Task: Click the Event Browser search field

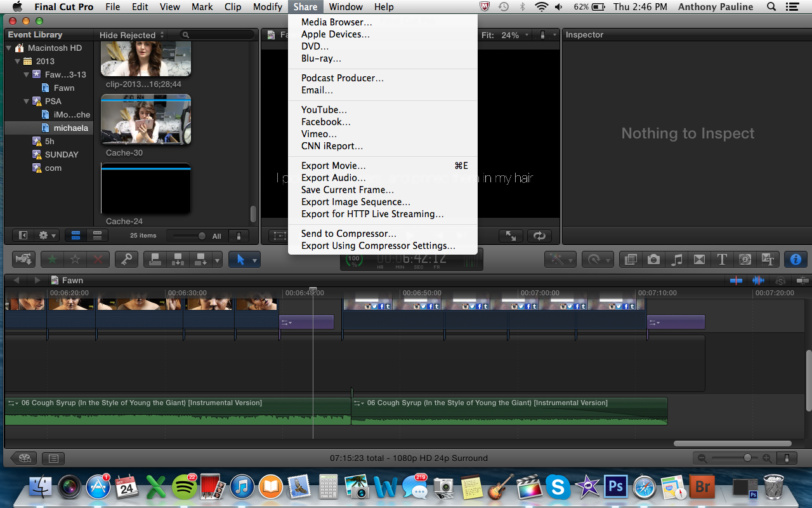Action: pyautogui.click(x=216, y=35)
